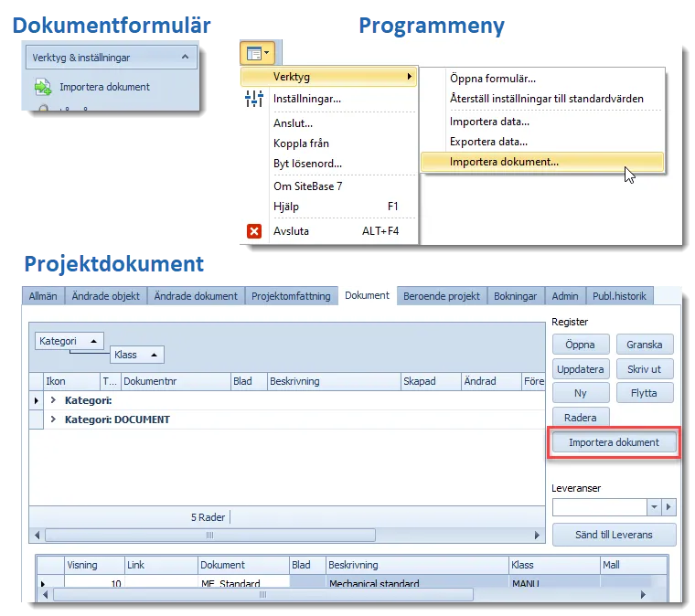695x616 pixels.
Task: Click the Klass column header in lower grid
Action: 554,565
